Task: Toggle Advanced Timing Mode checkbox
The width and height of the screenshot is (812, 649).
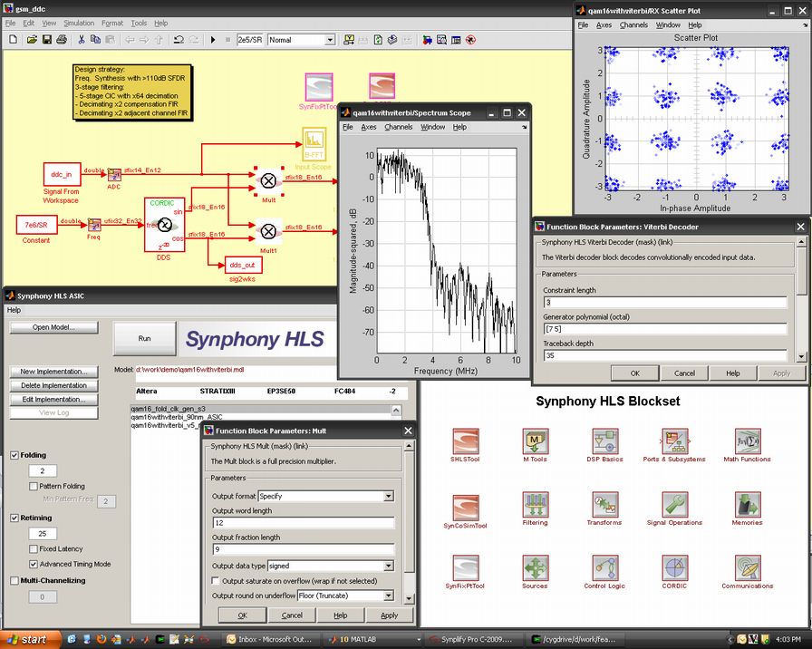Action: point(34,565)
